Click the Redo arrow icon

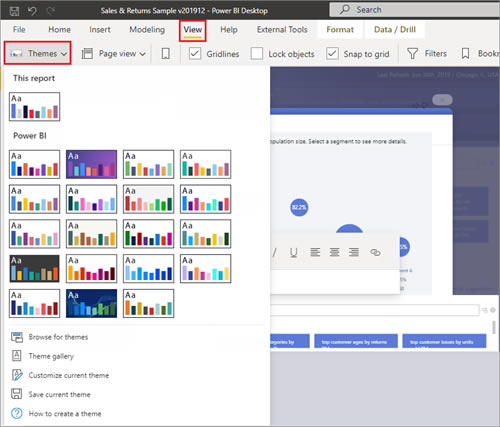51,11
